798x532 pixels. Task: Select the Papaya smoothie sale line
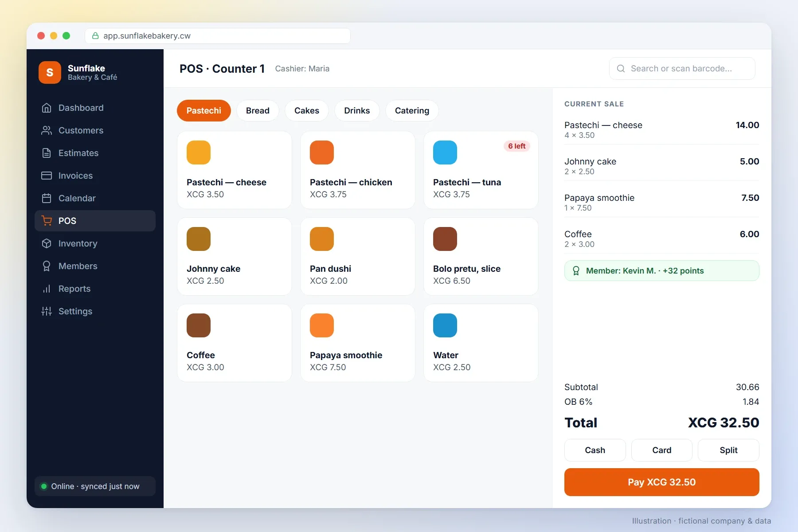(661, 202)
